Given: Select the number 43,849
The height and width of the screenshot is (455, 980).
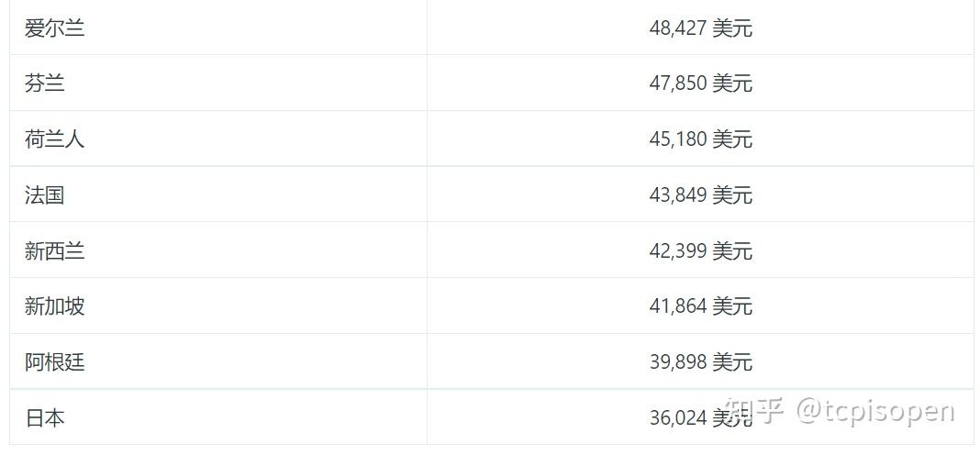Looking at the screenshot, I should click(x=678, y=195).
